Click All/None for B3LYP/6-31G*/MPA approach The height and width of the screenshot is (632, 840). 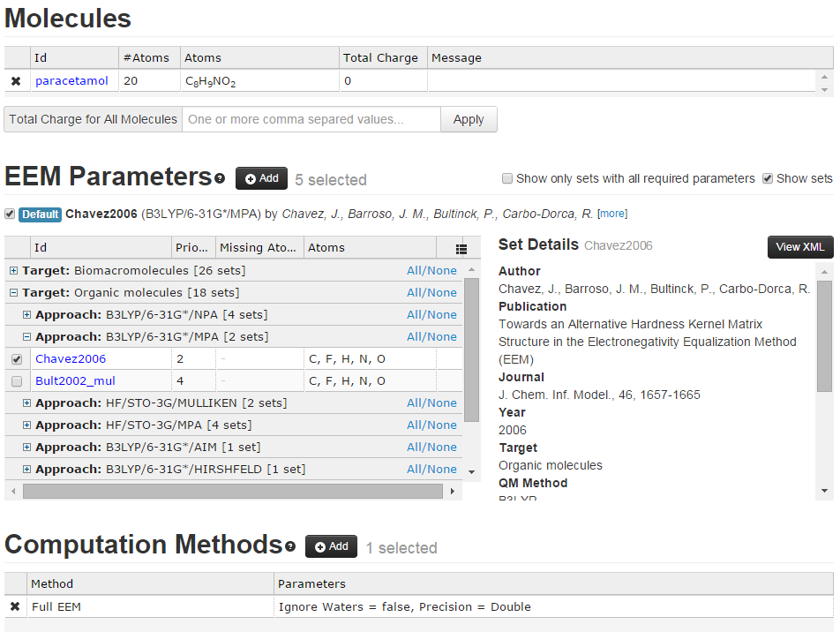tap(431, 336)
